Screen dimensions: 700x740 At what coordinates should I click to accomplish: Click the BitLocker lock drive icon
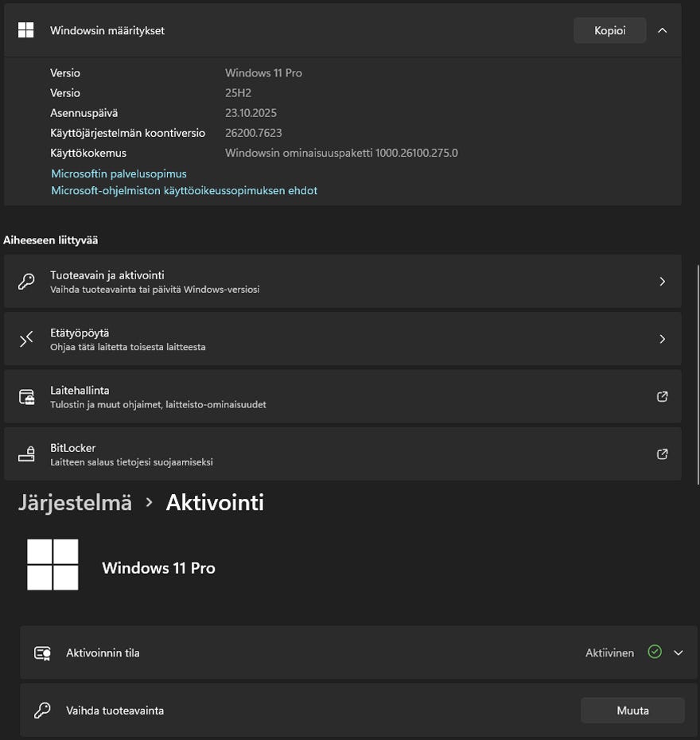click(26, 454)
